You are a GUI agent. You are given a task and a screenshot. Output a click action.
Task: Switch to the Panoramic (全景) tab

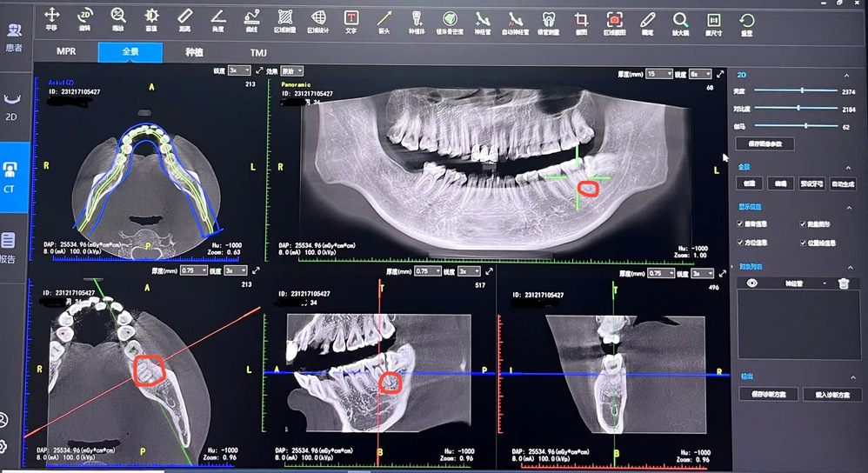tap(130, 52)
